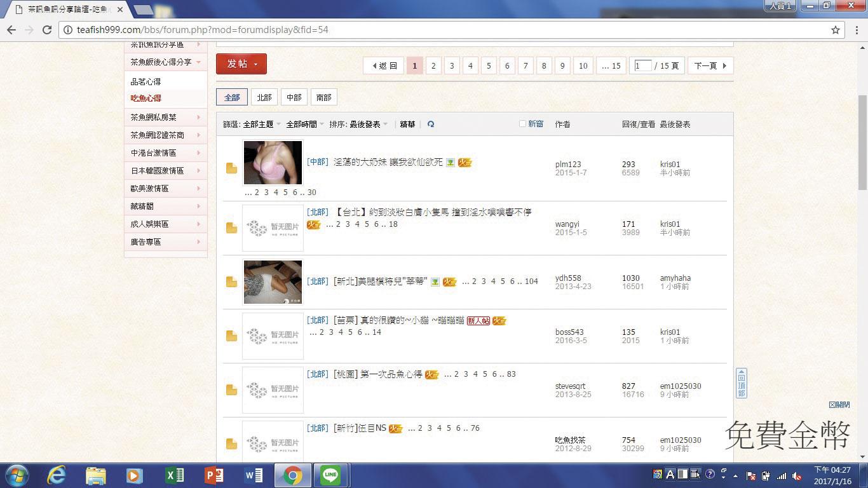Click the folder icon beside the plm123 thread

point(231,168)
